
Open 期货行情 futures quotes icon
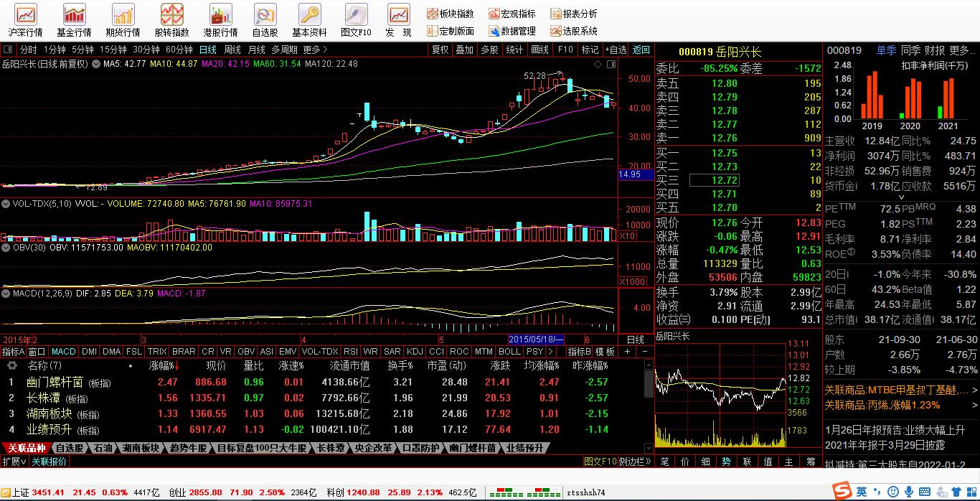123,20
